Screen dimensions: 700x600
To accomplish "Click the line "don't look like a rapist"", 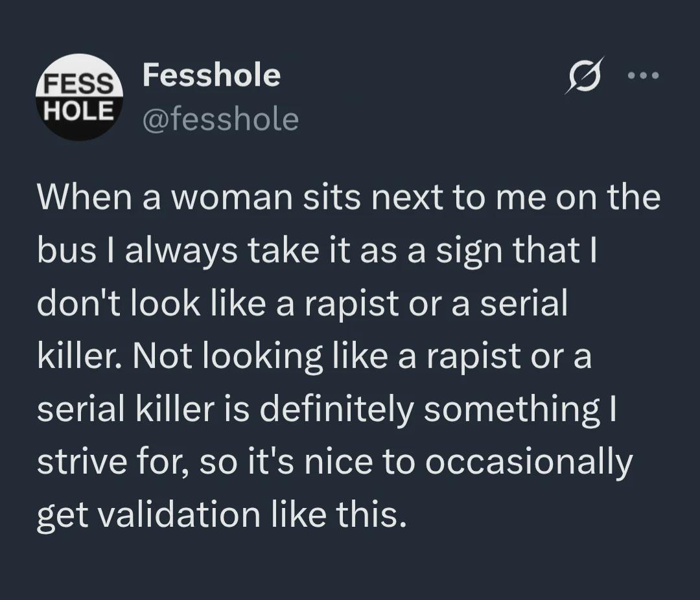I will click(302, 303).
